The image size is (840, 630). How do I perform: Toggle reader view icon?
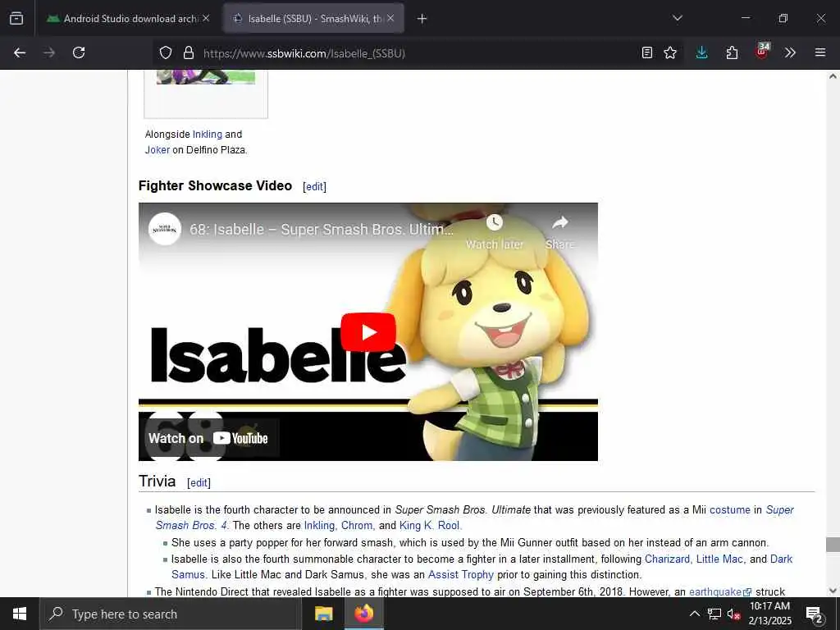click(x=647, y=52)
